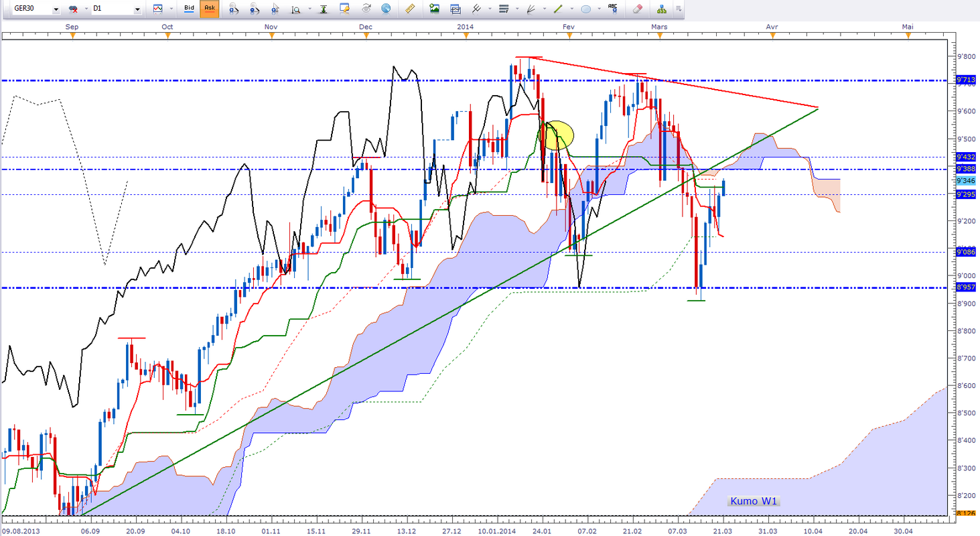Open the toolbar overflow options

pyautogui.click(x=679, y=10)
